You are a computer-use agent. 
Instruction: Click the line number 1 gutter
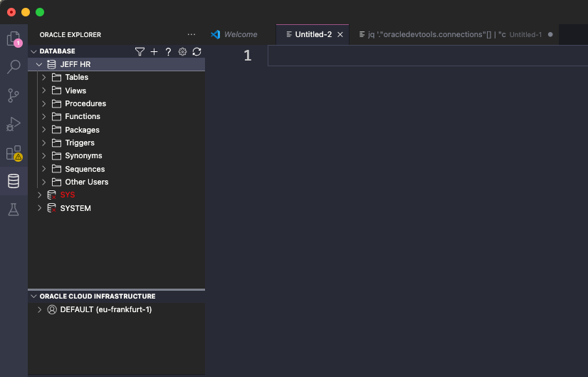point(248,56)
